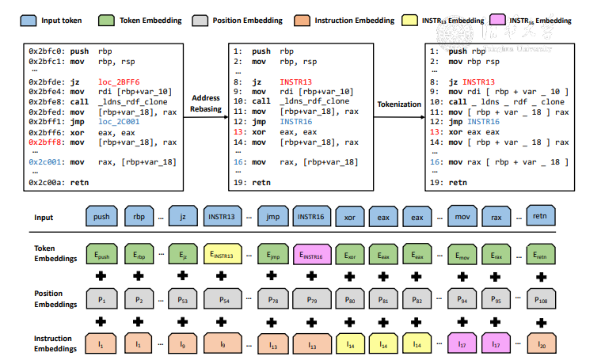Image resolution: width=605 pixels, height=364 pixels.
Task: Select the blue 'INSTR13' input token box
Action: [x=223, y=216]
